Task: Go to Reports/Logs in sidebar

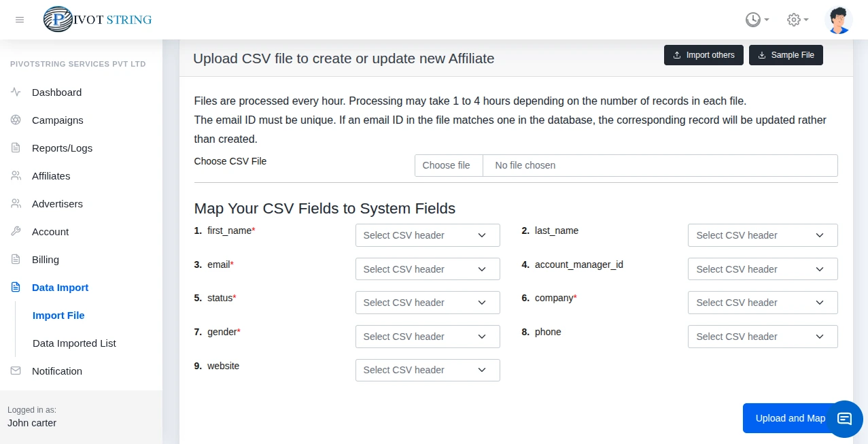Action: tap(62, 148)
